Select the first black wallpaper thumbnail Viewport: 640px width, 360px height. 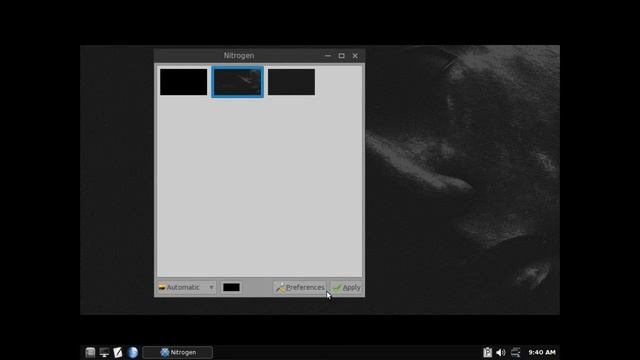[184, 82]
